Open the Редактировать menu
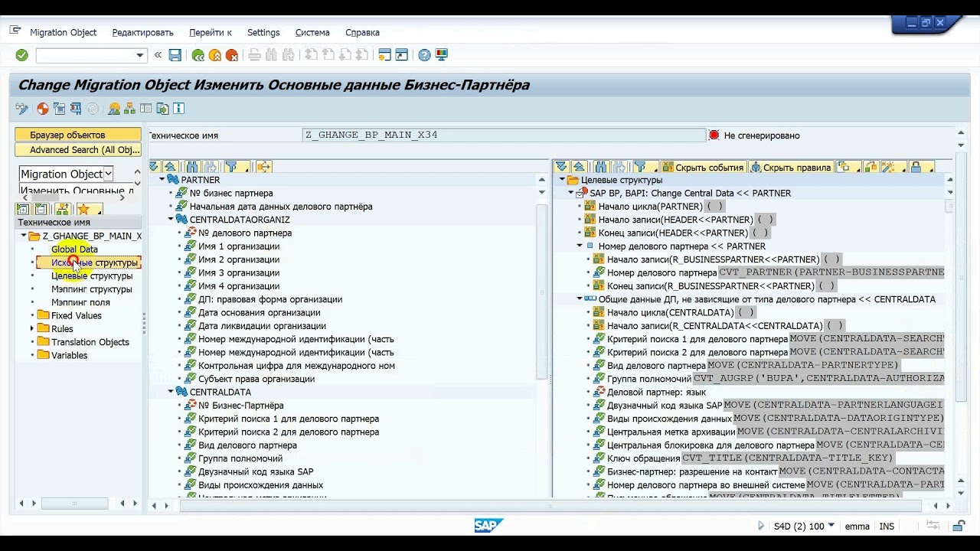 click(x=142, y=32)
